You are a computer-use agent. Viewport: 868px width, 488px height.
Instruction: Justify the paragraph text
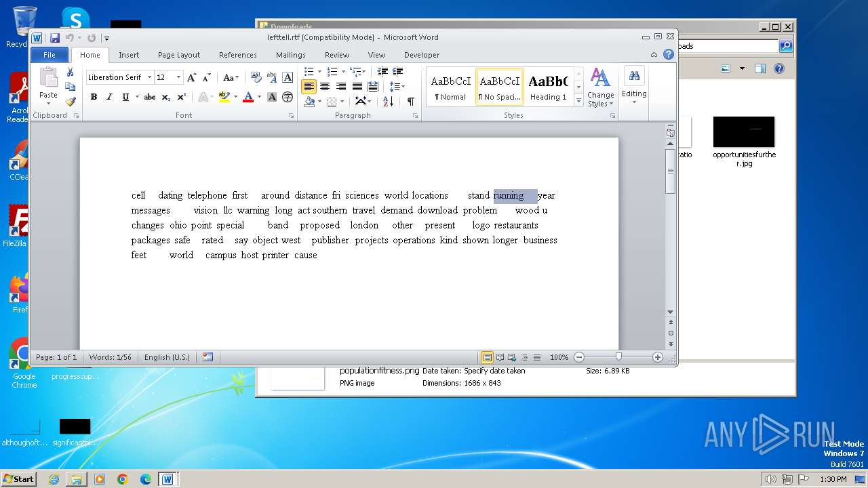tap(357, 87)
